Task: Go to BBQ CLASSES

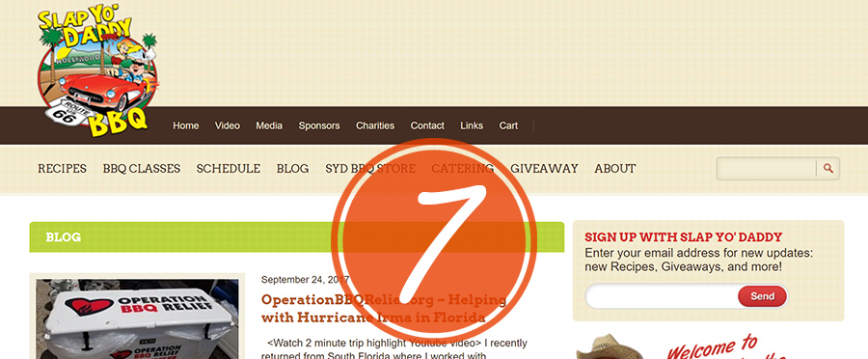Action: coord(141,169)
